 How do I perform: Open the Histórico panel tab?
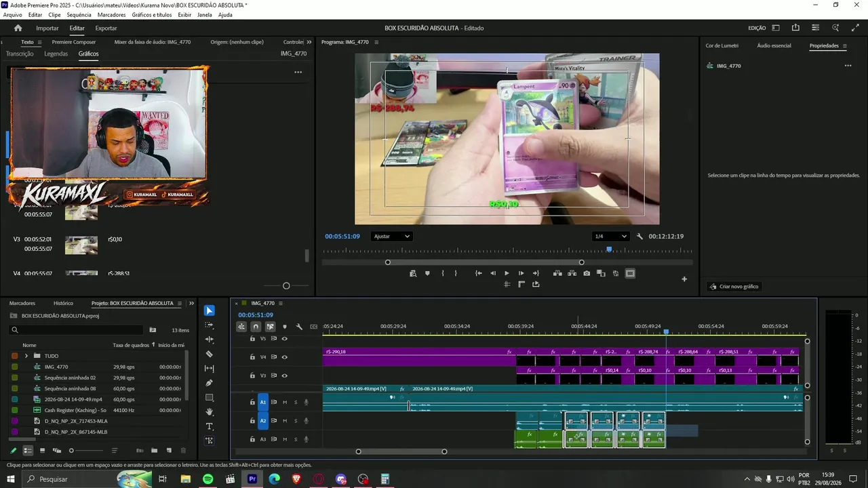coord(63,303)
